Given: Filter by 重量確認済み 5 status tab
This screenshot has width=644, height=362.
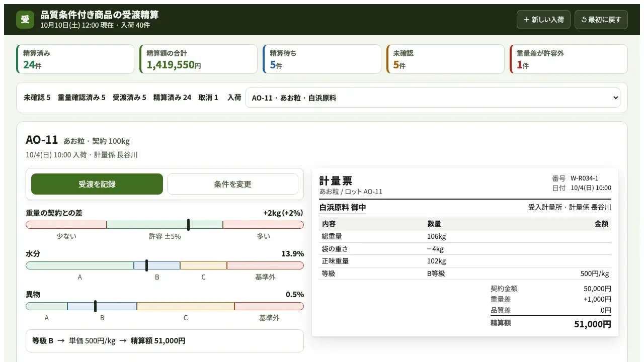Looking at the screenshot, I should (82, 98).
